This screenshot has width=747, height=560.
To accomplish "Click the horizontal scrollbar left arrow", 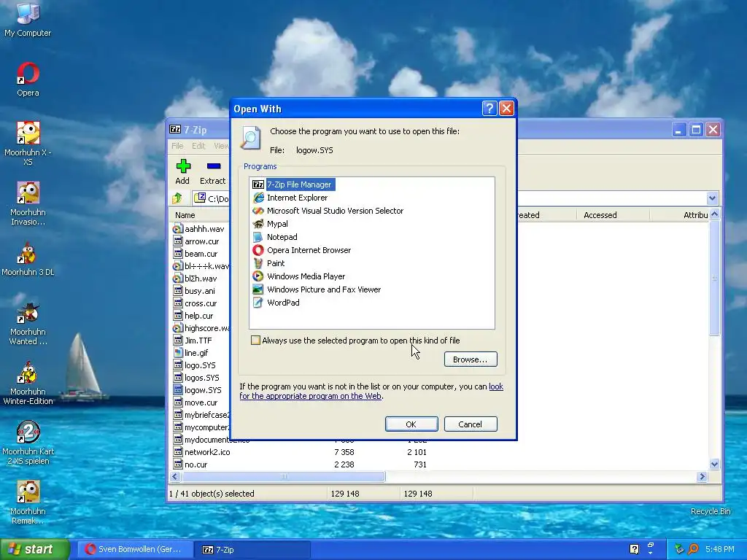I will pos(175,477).
